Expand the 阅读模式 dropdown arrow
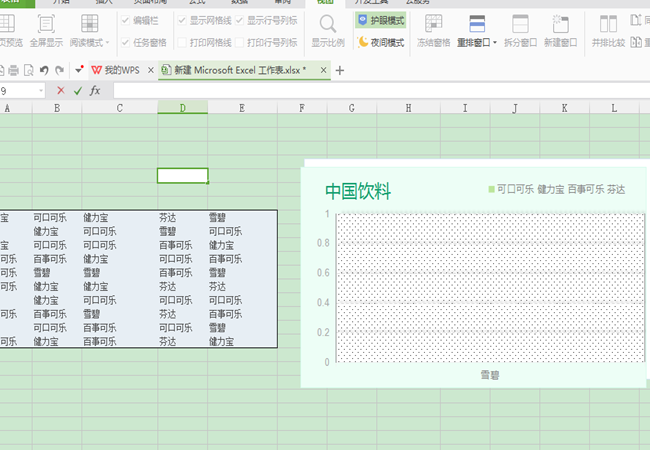The image size is (650, 450). coord(107,42)
